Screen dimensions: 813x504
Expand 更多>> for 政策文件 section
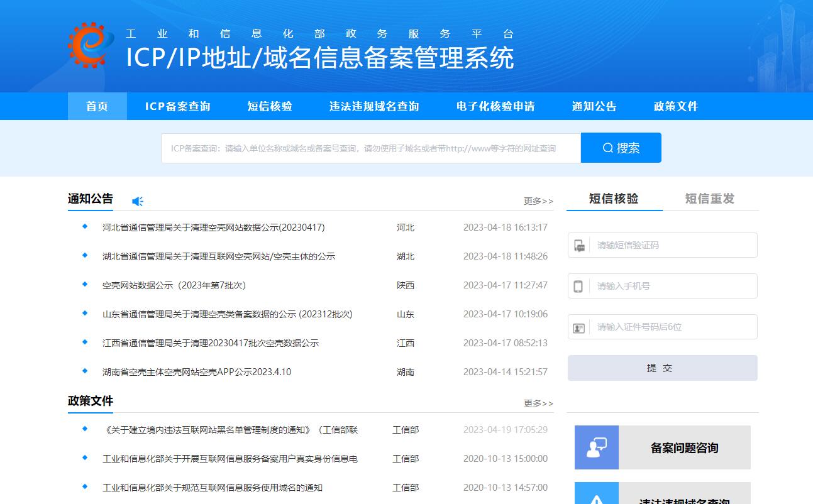(x=538, y=403)
